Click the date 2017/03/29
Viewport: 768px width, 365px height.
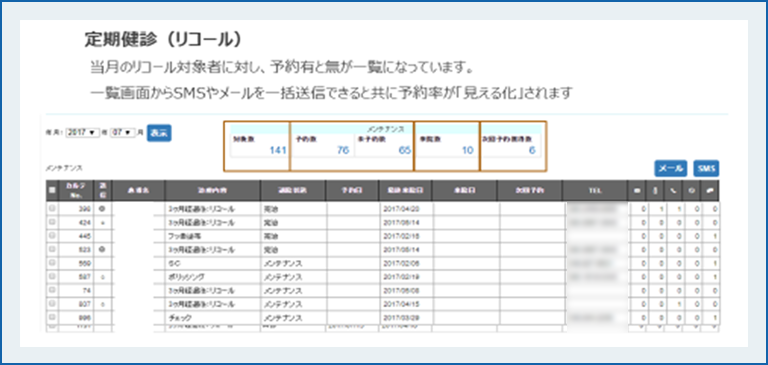point(401,318)
